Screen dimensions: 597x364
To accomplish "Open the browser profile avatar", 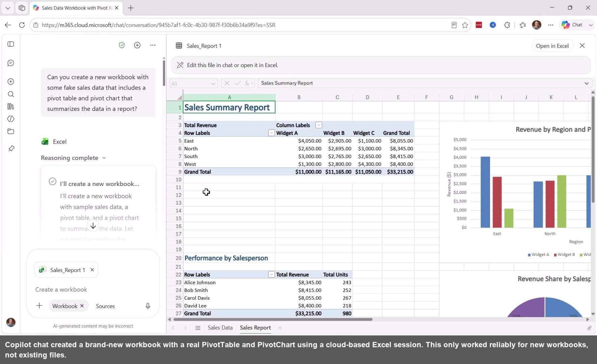I will pos(537,25).
